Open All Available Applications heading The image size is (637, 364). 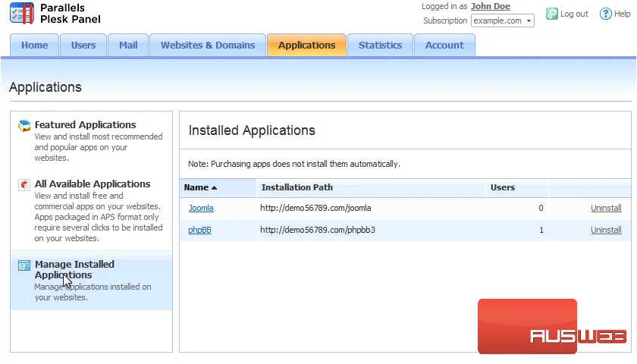(93, 184)
